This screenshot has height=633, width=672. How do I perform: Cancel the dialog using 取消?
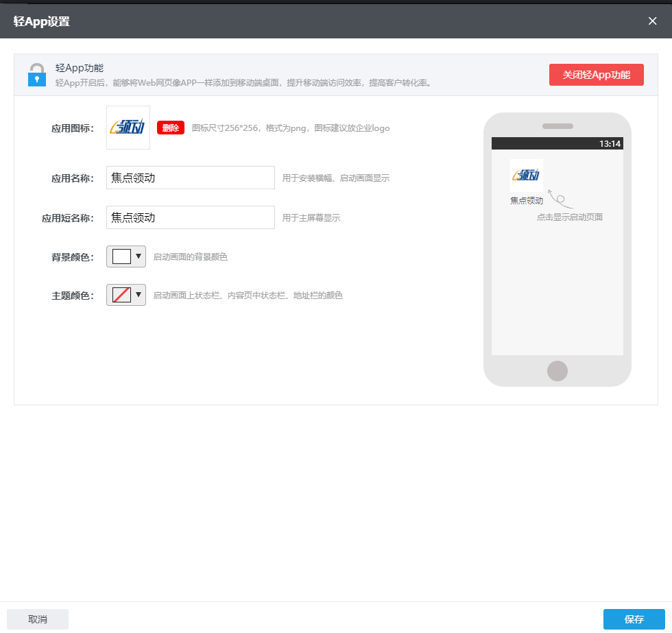pyautogui.click(x=38, y=619)
